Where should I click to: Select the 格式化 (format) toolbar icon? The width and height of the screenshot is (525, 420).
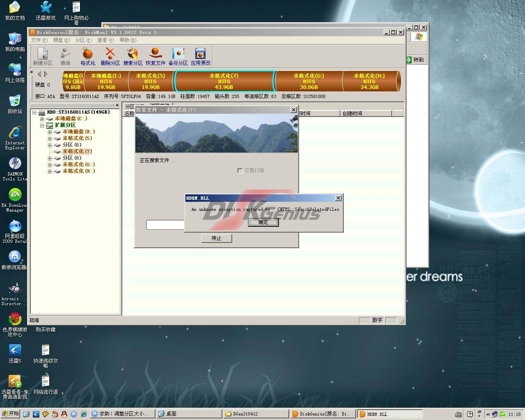(x=88, y=56)
